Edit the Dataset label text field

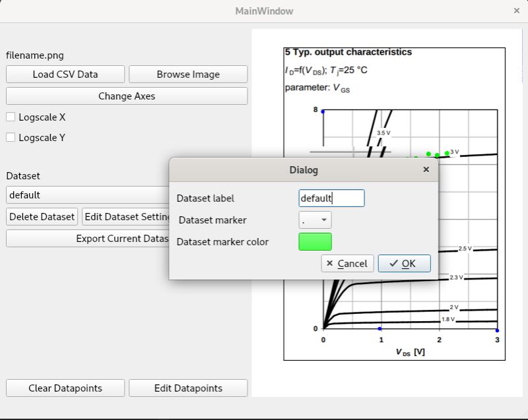(x=331, y=198)
